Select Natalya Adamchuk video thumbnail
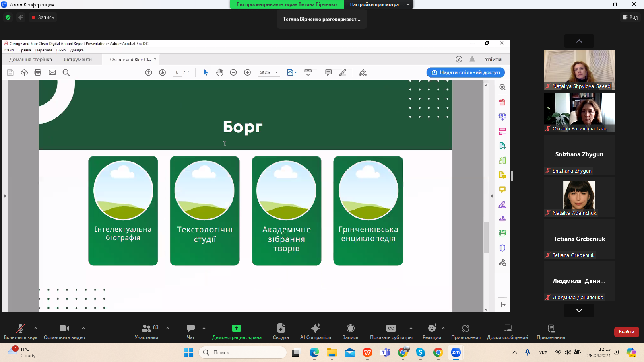Viewport: 644px width, 362px height. click(579, 197)
